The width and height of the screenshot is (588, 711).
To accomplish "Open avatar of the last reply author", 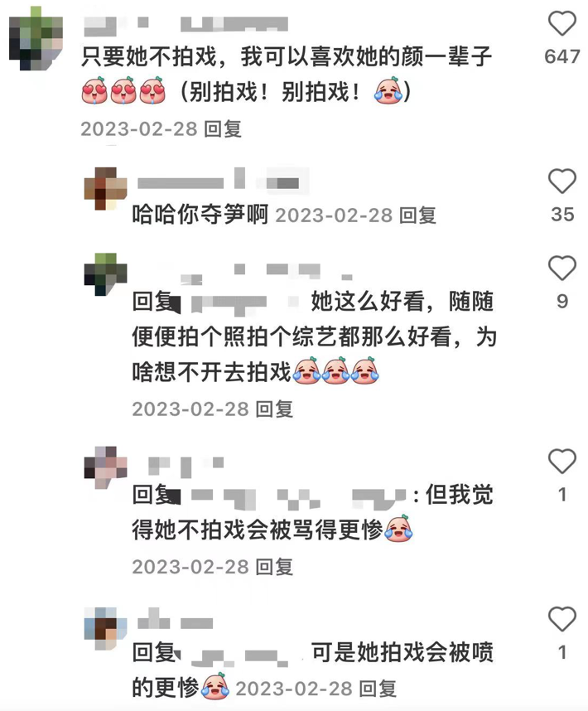I will click(x=105, y=629).
